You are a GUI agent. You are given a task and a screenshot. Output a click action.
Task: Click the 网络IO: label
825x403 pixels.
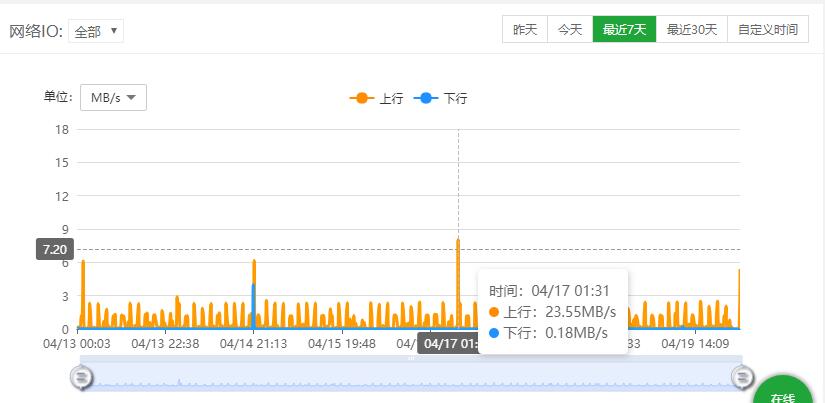[x=36, y=32]
